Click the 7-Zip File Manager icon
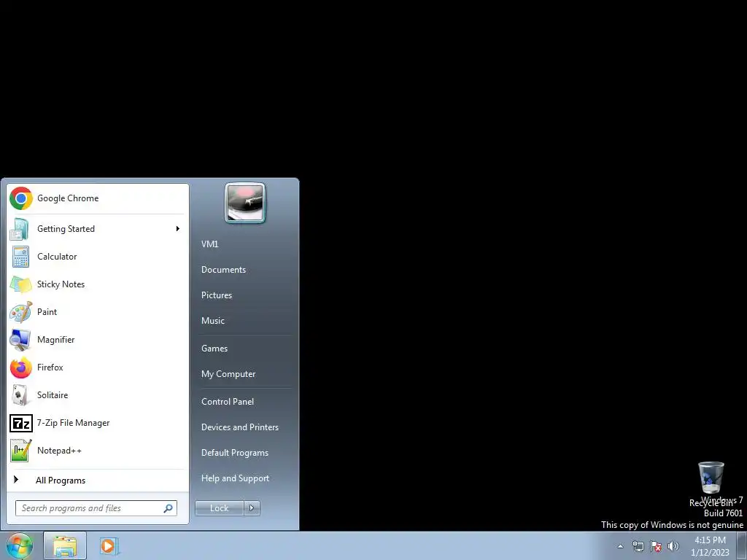This screenshot has width=747, height=560. pos(21,423)
